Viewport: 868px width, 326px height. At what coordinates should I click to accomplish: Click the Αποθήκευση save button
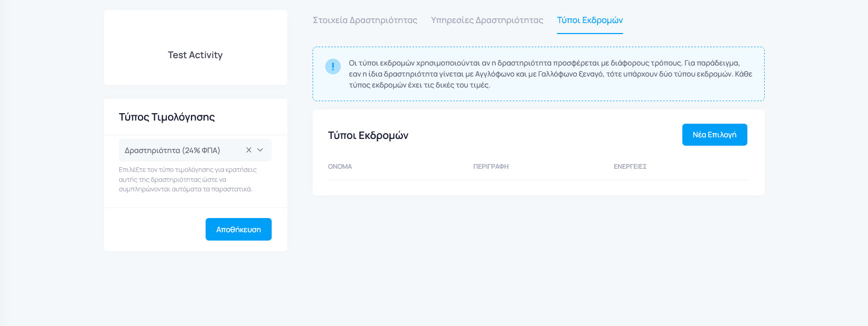coord(238,230)
